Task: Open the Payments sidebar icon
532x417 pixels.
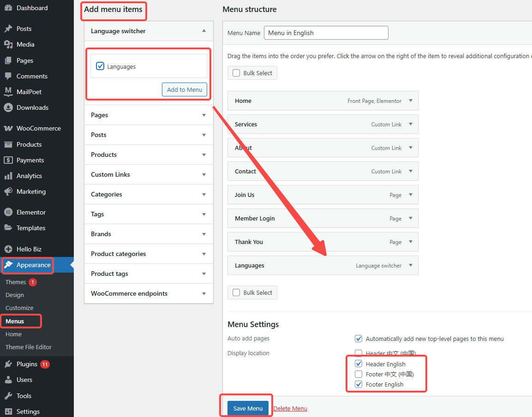Action: pos(9,160)
